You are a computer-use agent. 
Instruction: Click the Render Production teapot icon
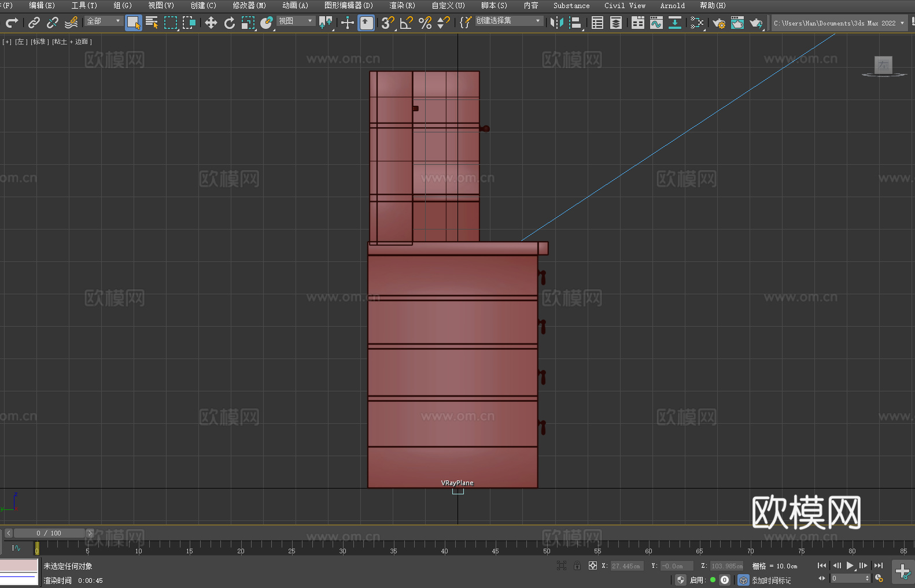point(756,23)
